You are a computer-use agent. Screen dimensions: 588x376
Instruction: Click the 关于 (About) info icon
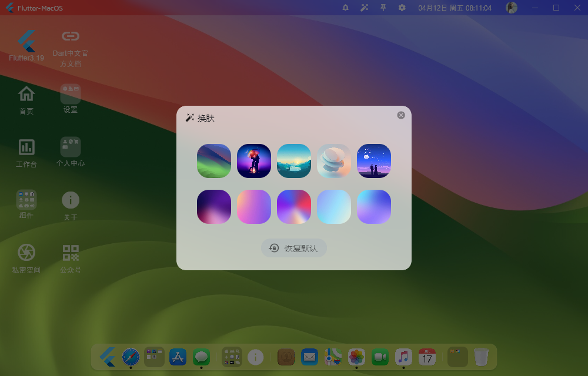[70, 205]
